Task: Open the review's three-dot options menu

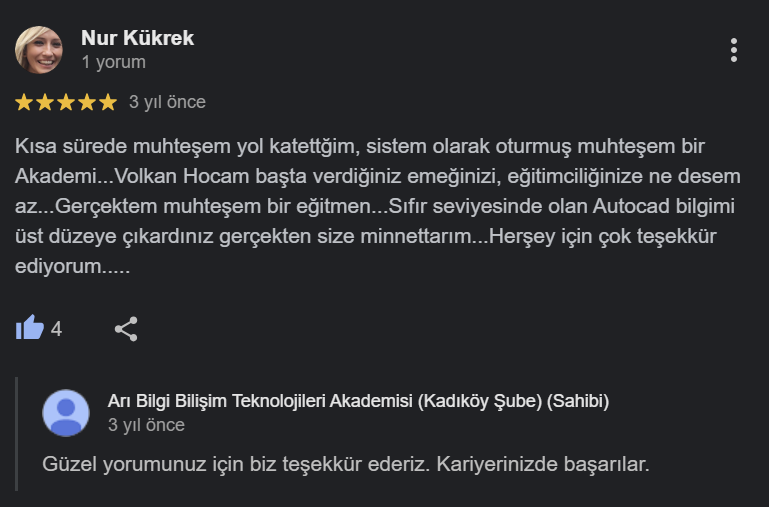Action: tap(734, 50)
